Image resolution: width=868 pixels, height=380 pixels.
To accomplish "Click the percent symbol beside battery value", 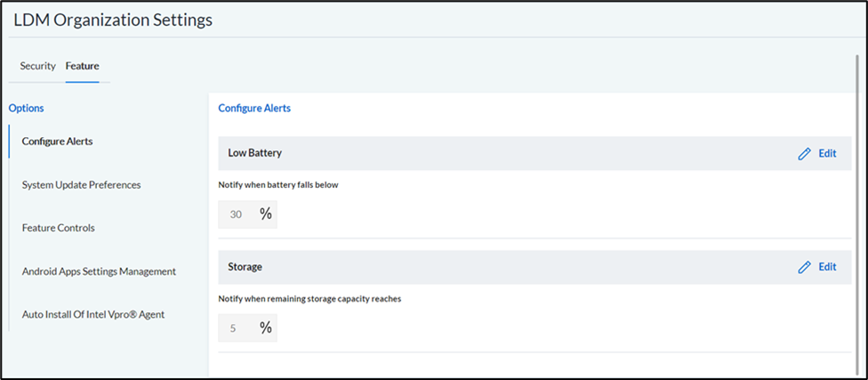I will [x=266, y=214].
